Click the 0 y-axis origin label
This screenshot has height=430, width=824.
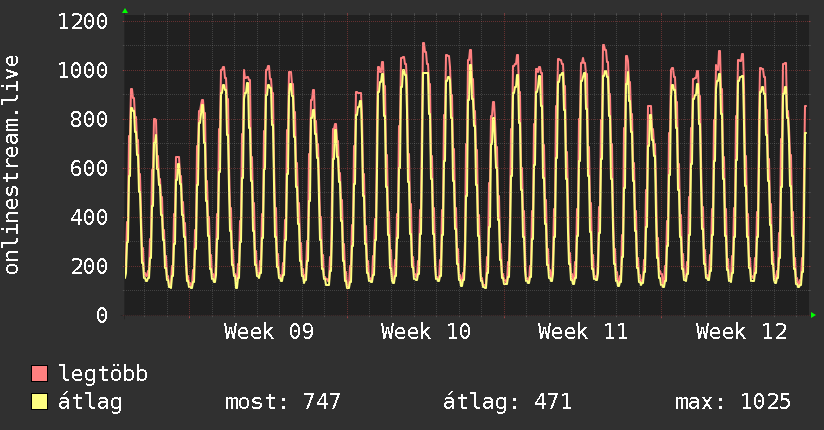[101, 315]
